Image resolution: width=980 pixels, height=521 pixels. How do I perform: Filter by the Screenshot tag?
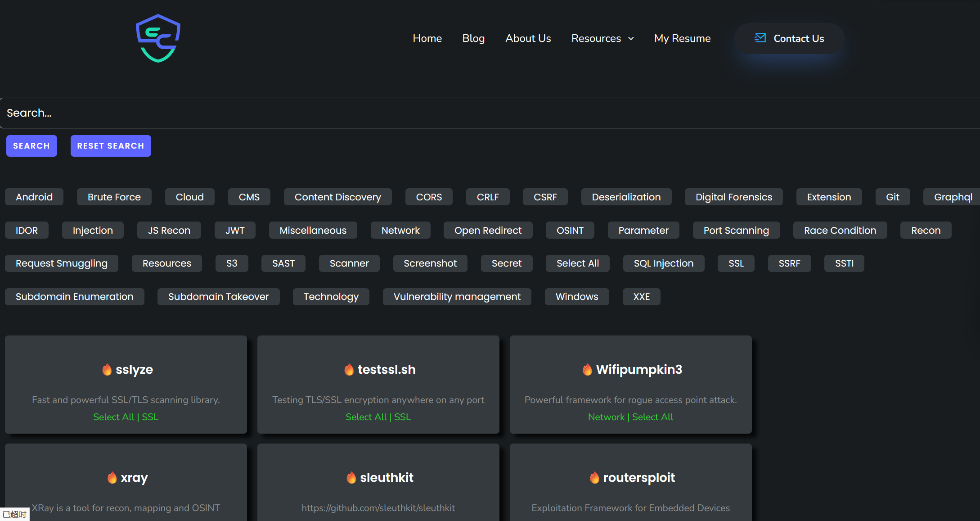(x=430, y=263)
